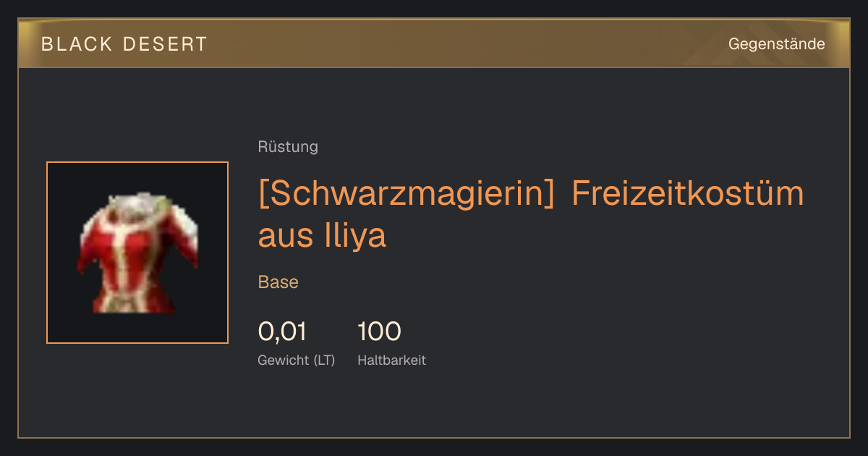Click the red costume item icon
This screenshot has width=868, height=456.
[137, 253]
